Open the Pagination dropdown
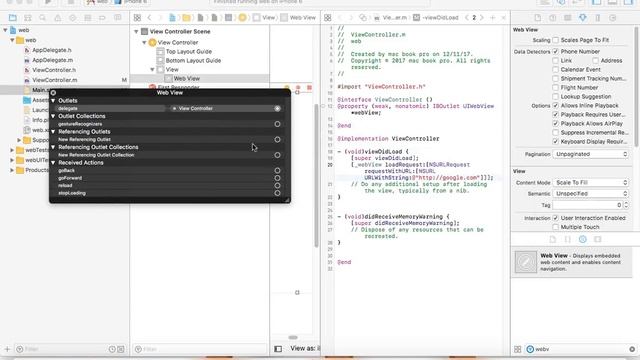The width and height of the screenshot is (640, 360). tap(591, 154)
